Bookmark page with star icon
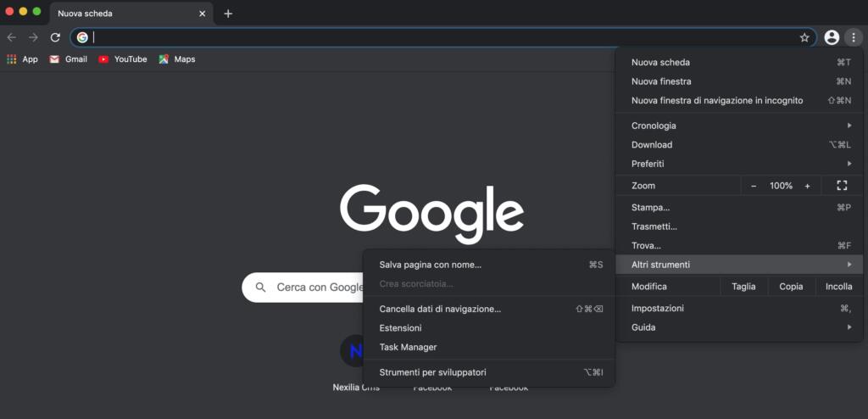This screenshot has height=419, width=868. (804, 37)
